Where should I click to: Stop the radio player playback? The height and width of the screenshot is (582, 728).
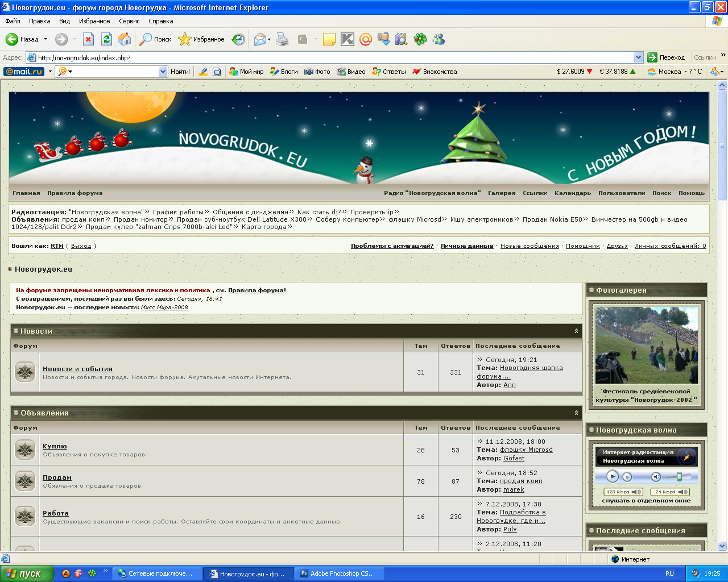click(627, 477)
